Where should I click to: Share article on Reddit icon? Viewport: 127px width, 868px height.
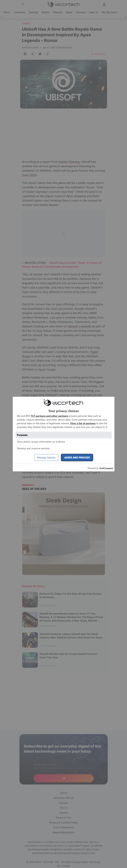pyautogui.click(x=40, y=54)
